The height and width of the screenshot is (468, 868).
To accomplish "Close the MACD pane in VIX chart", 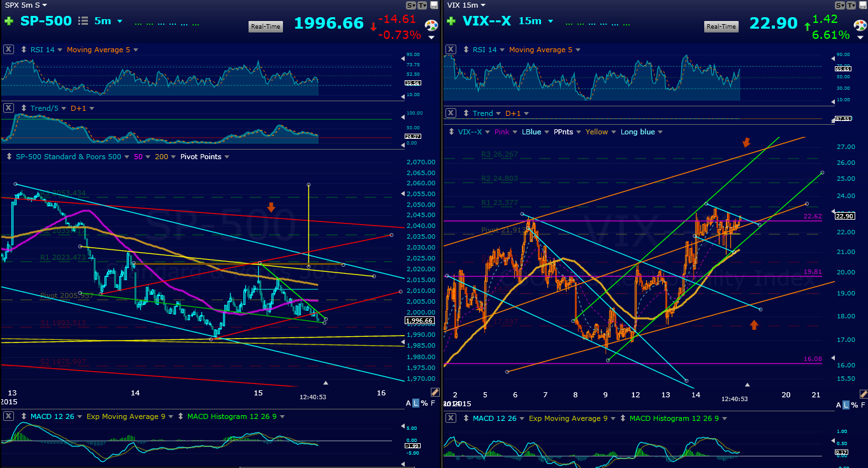I will [451, 418].
